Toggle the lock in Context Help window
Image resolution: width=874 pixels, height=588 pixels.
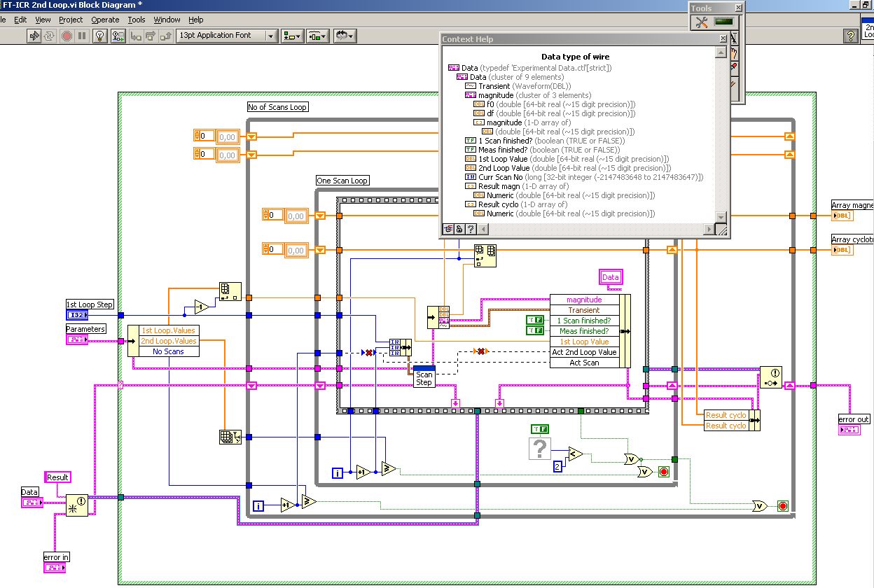(x=459, y=229)
